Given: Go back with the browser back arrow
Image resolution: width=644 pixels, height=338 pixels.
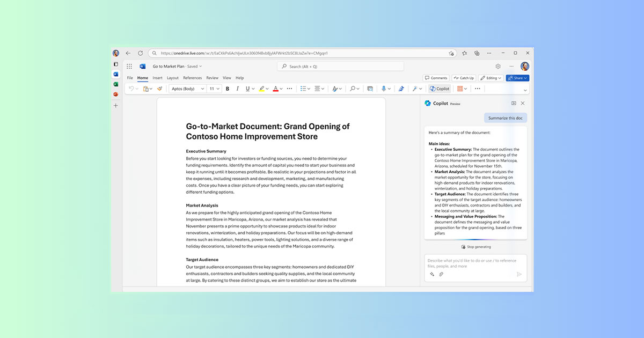Looking at the screenshot, I should pyautogui.click(x=128, y=53).
